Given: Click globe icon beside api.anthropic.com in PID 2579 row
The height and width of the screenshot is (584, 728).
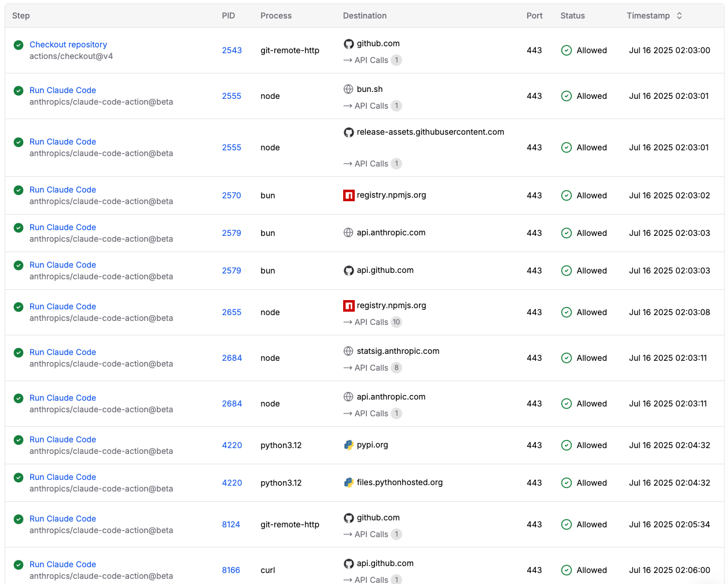Looking at the screenshot, I should (x=348, y=233).
